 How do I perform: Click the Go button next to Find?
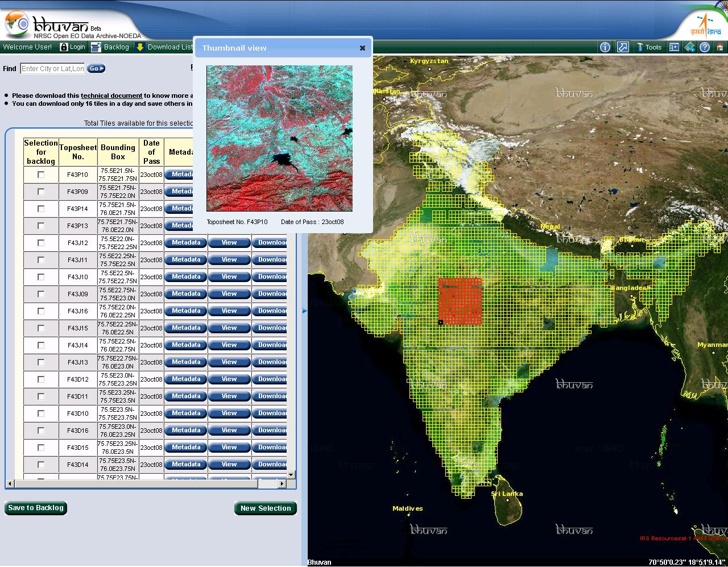click(x=96, y=68)
